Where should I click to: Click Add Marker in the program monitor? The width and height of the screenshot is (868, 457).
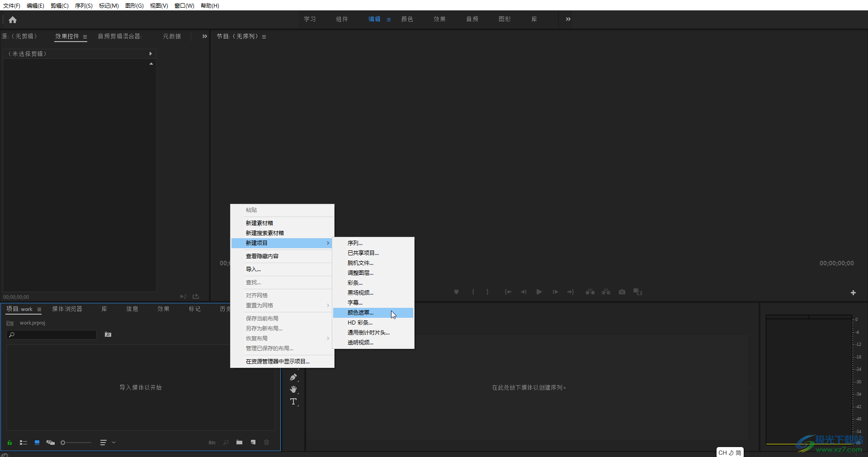(x=457, y=292)
